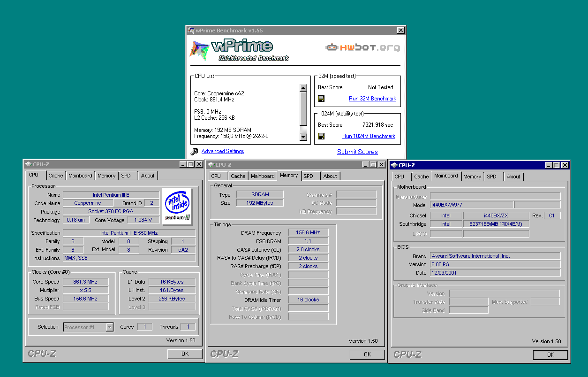Open Cache tab in middle CPU-Z window
This screenshot has width=588, height=377.
[238, 176]
